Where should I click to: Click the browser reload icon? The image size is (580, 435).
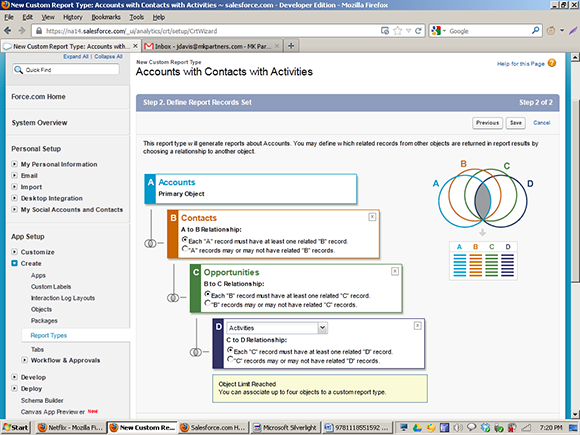(x=418, y=31)
